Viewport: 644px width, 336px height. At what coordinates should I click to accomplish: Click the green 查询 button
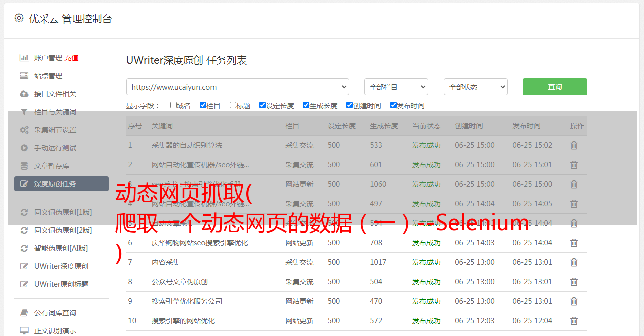click(x=555, y=87)
